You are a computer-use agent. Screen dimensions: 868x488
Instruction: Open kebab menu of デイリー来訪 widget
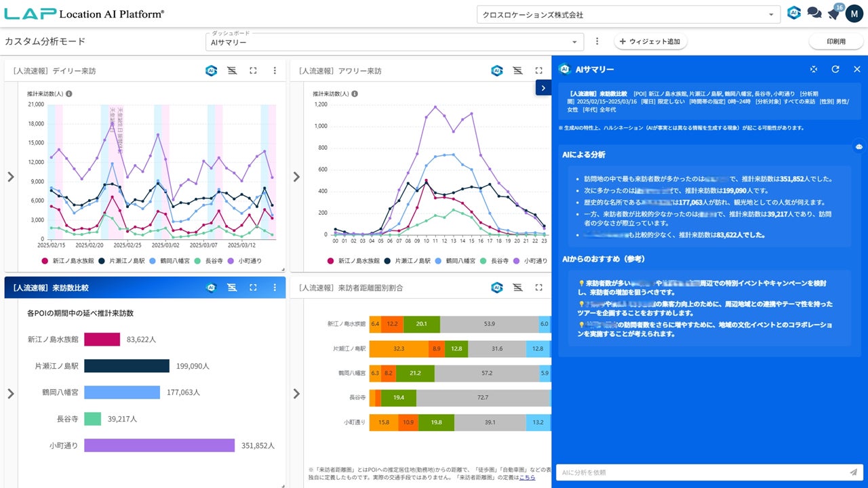(x=275, y=70)
